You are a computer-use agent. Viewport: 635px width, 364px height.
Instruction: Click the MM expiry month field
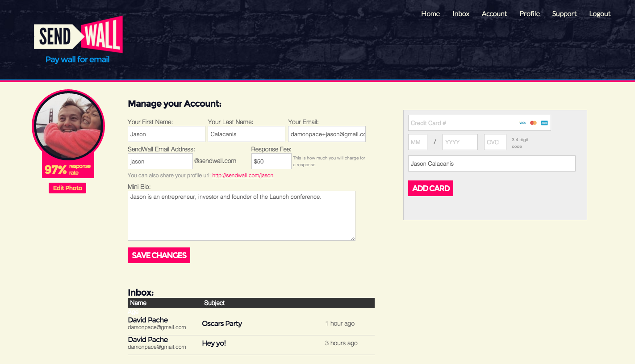point(418,142)
